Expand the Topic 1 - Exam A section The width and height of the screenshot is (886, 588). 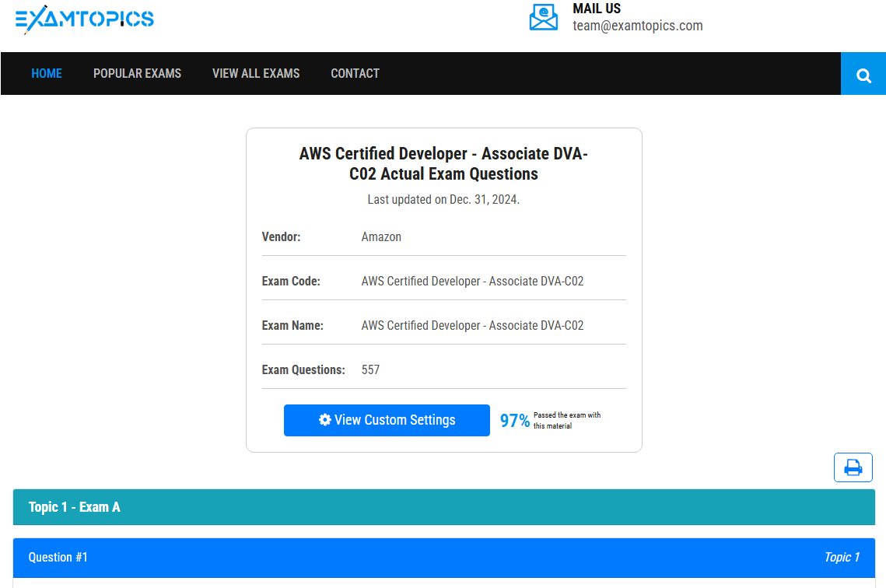75,507
